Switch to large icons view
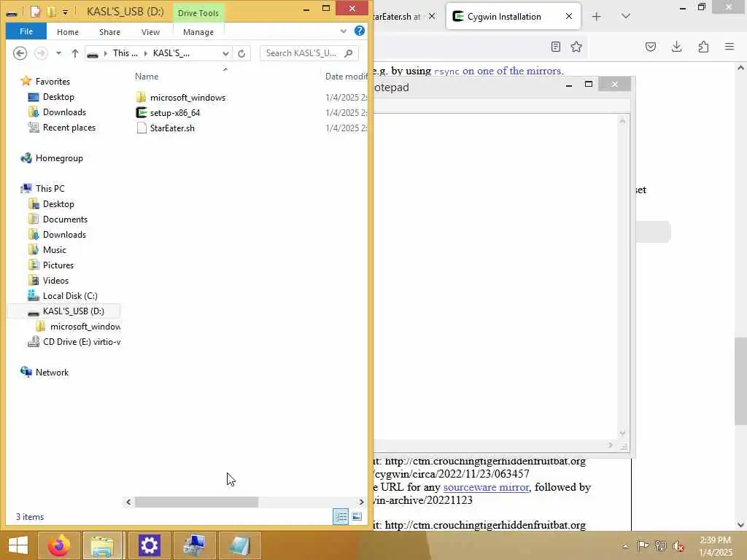The height and width of the screenshot is (560, 747). 357,517
